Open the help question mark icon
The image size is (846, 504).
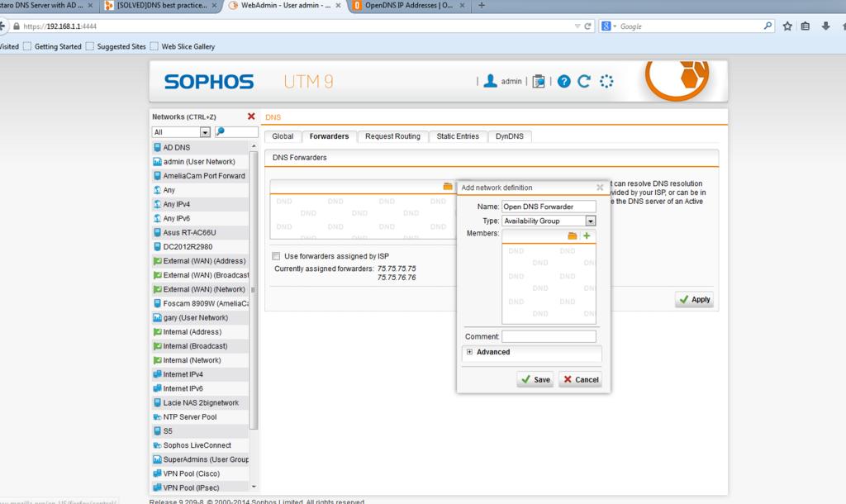(563, 82)
